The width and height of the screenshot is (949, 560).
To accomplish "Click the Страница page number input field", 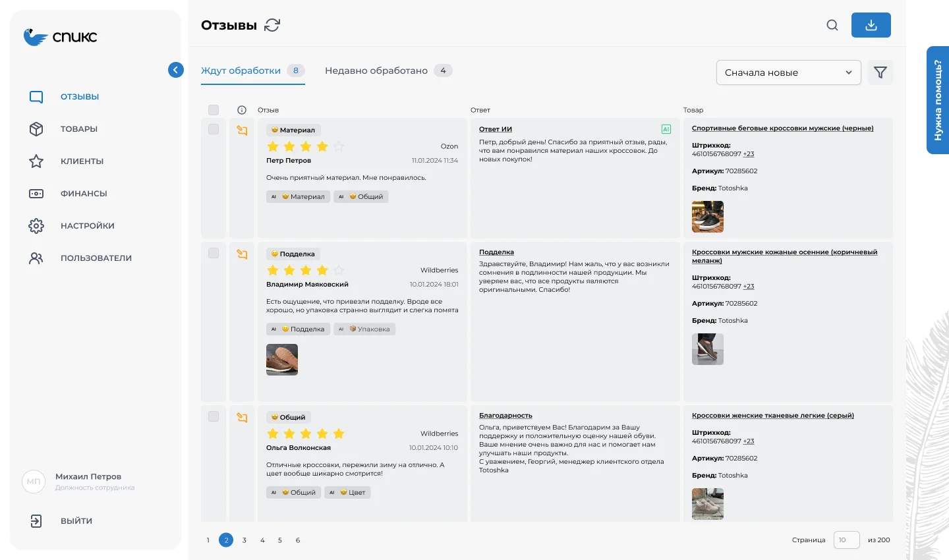I will (x=846, y=540).
